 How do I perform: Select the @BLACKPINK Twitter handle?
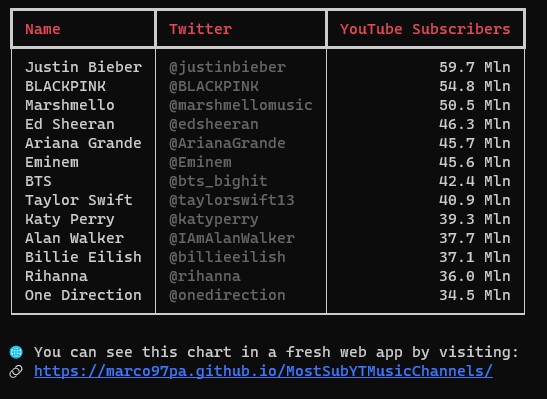pyautogui.click(x=214, y=86)
